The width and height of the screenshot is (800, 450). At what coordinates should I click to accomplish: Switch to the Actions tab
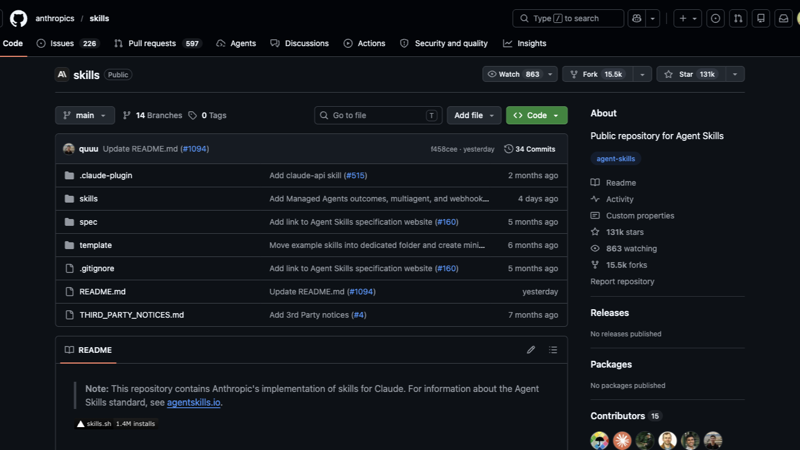tap(364, 43)
